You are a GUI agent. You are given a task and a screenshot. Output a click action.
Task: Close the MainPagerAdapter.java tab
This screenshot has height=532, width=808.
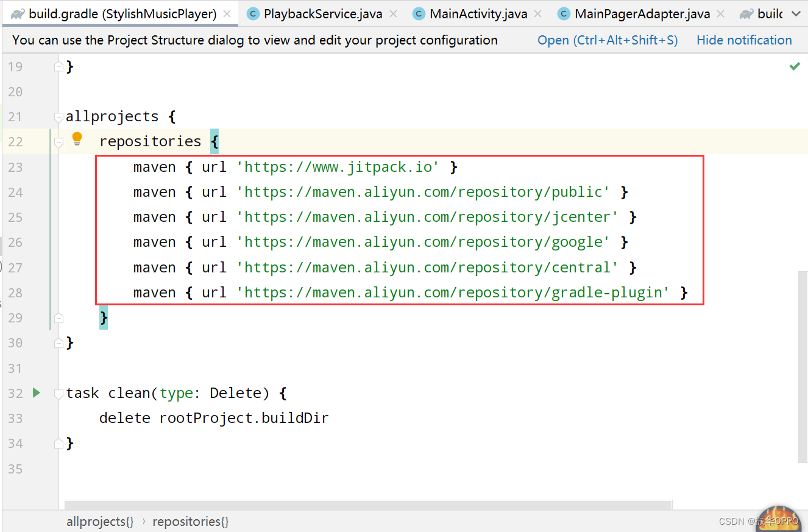[721, 14]
